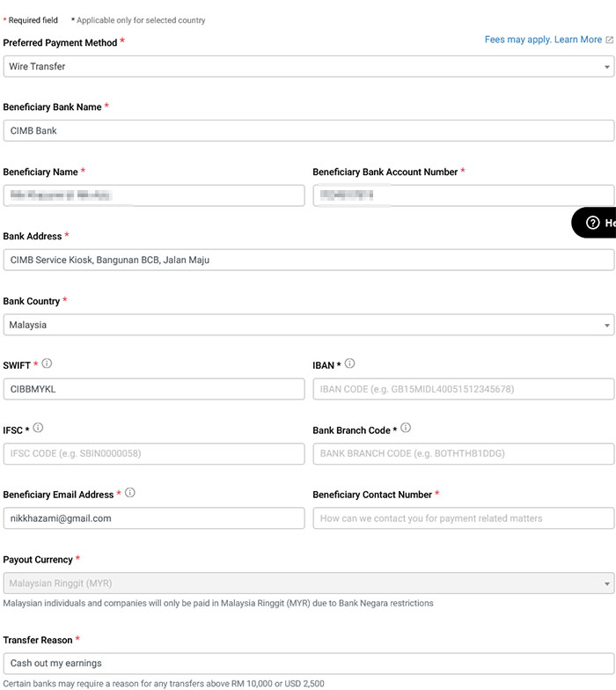The image size is (616, 690).
Task: Click the Bank Branch Code info icon
Action: (406, 429)
